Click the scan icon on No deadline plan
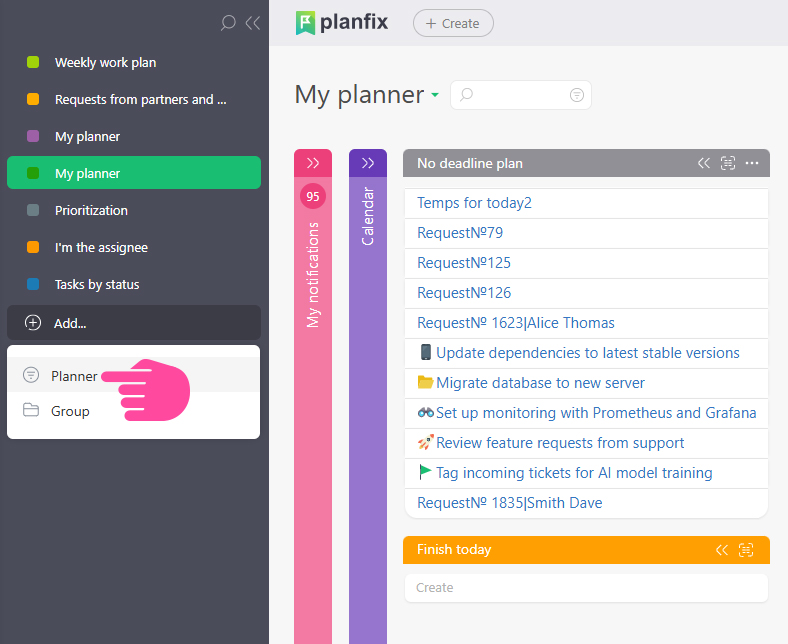Viewport: 788px width, 644px height. 728,163
